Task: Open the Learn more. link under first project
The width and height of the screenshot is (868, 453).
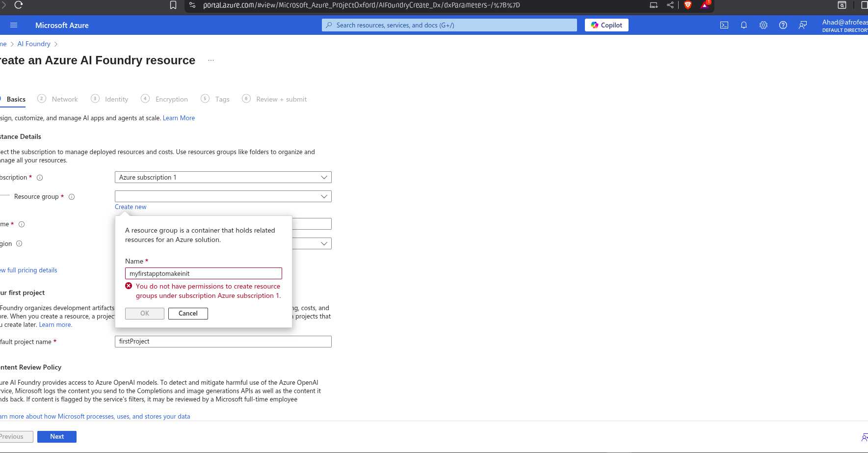Action: click(55, 325)
